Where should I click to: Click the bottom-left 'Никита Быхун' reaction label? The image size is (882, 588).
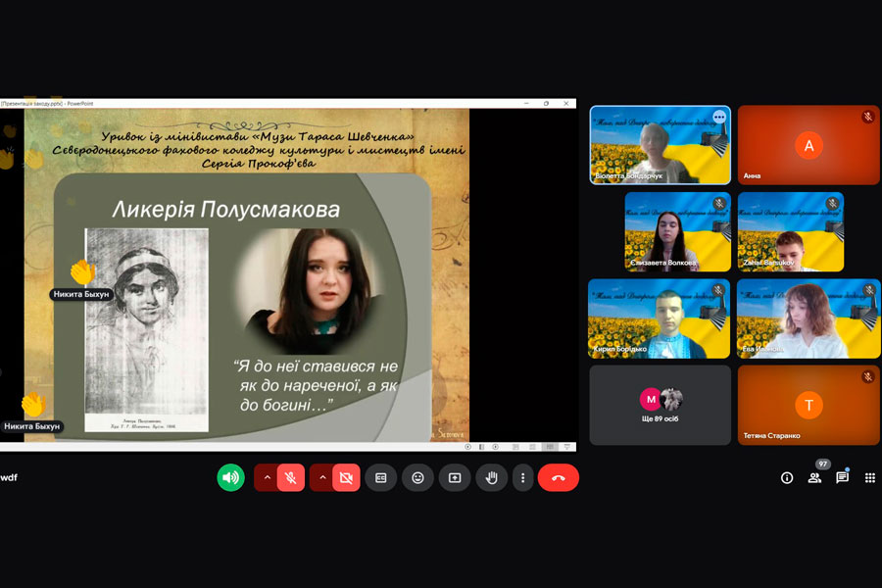pos(32,426)
